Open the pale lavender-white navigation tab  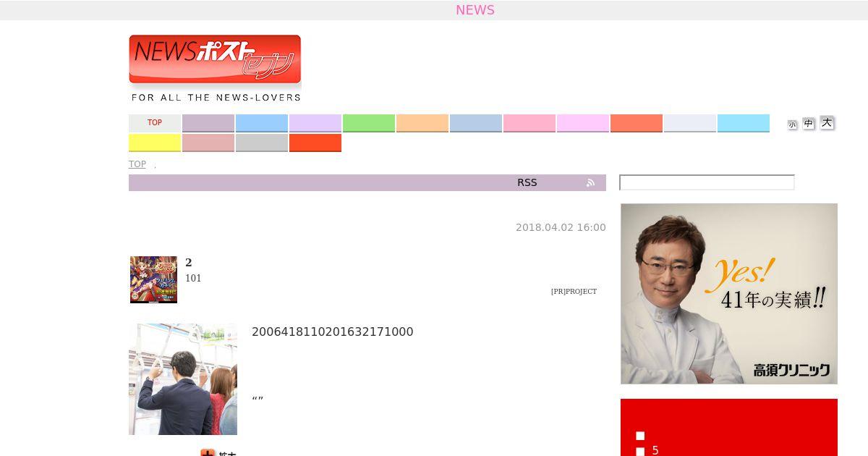[690, 123]
